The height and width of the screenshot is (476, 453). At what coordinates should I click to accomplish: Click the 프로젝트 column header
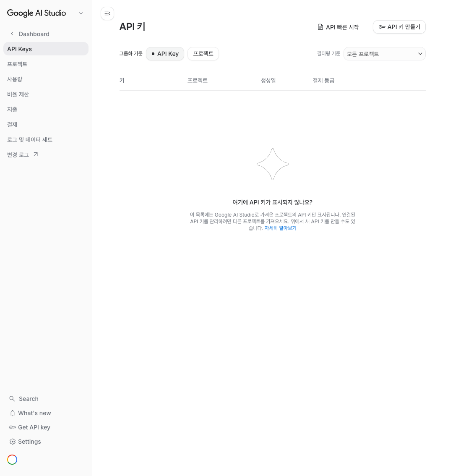pos(197,81)
